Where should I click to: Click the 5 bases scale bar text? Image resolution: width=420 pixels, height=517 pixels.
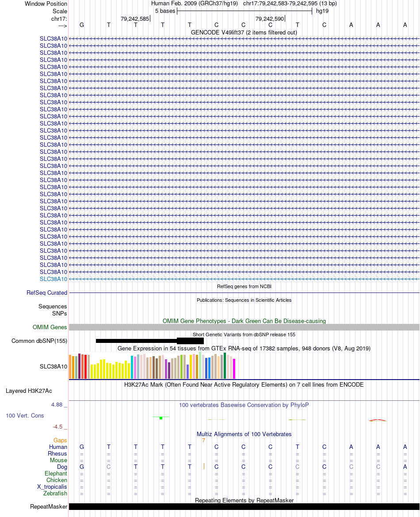(165, 11)
